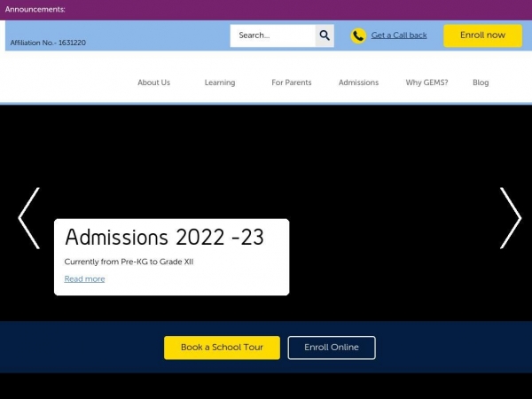Click the Pre-KG to Grade XII caption
This screenshot has height=399, width=532.
tap(129, 262)
